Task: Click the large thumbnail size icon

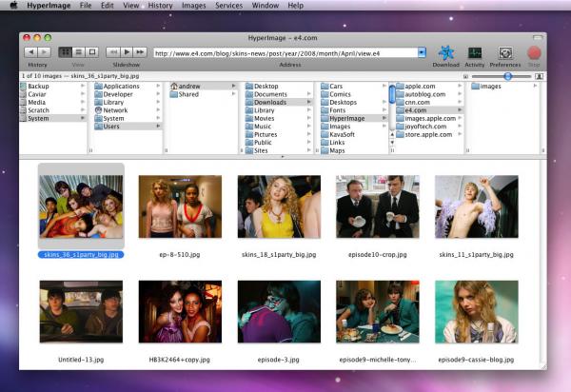Action: [539, 76]
